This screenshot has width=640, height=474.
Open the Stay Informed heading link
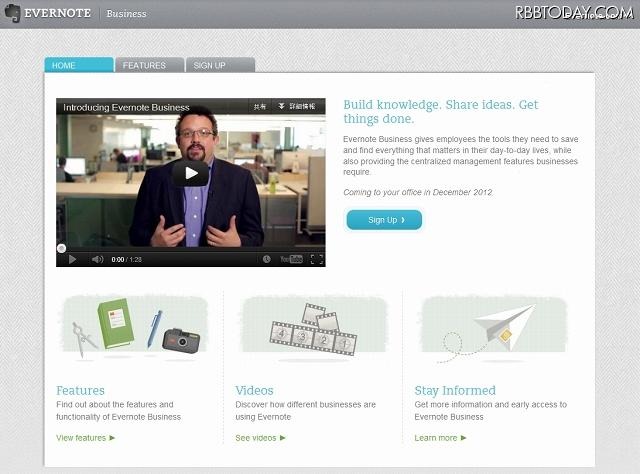[455, 390]
